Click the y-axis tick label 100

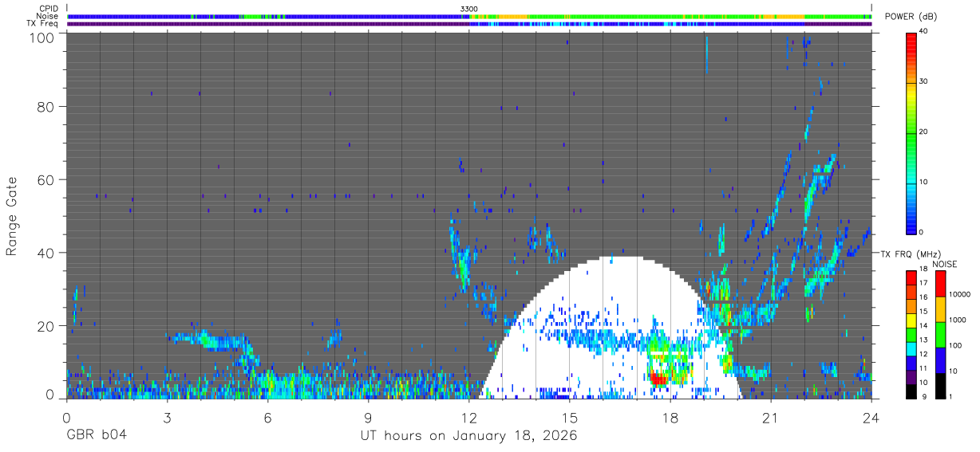click(41, 37)
